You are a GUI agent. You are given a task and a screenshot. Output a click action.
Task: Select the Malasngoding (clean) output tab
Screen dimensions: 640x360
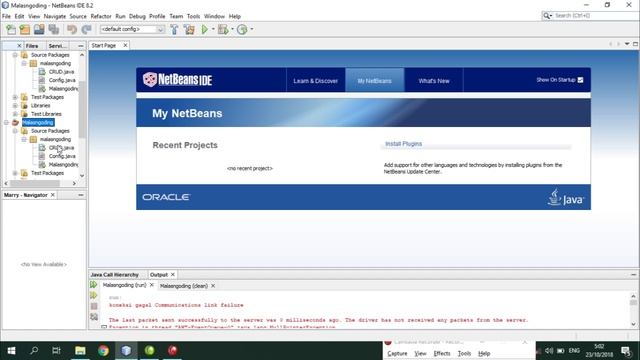point(184,286)
